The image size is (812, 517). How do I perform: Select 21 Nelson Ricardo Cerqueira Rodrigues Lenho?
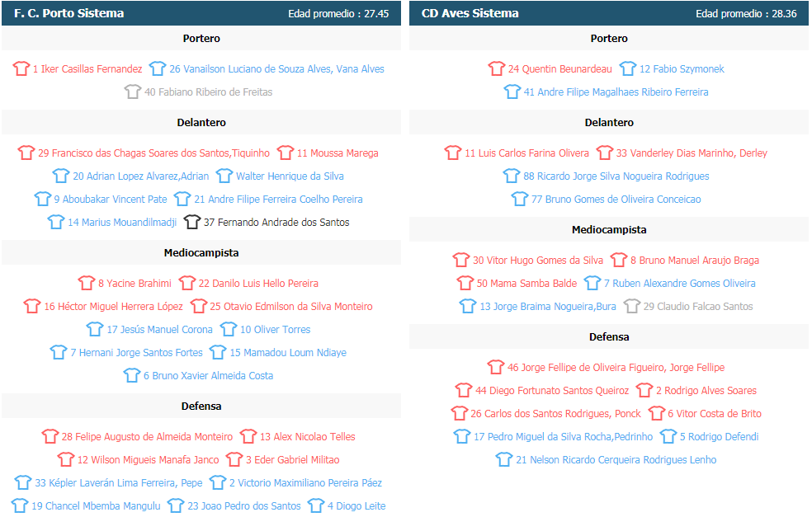click(x=616, y=459)
